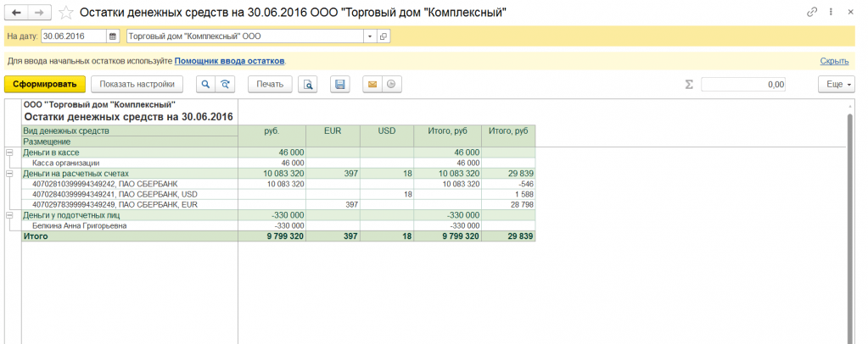Collapse the Деньги у подотчетных лиц group
The width and height of the screenshot is (868, 344).
9,216
